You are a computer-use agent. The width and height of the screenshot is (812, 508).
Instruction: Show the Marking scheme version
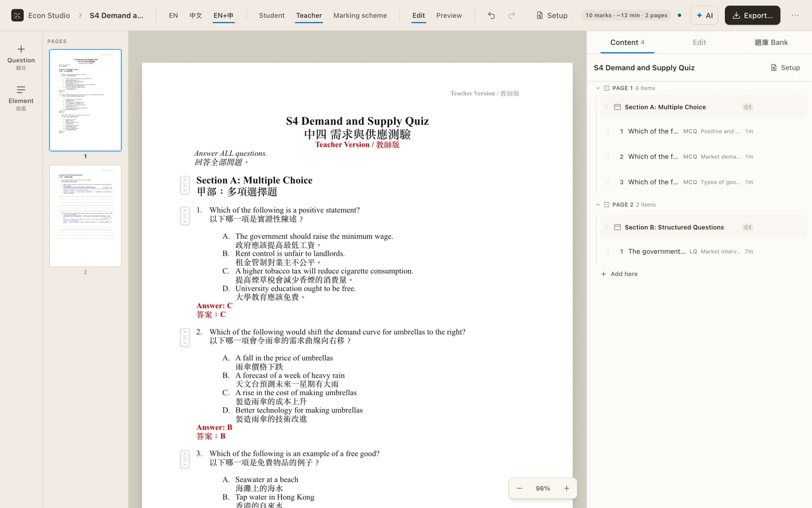click(x=360, y=15)
